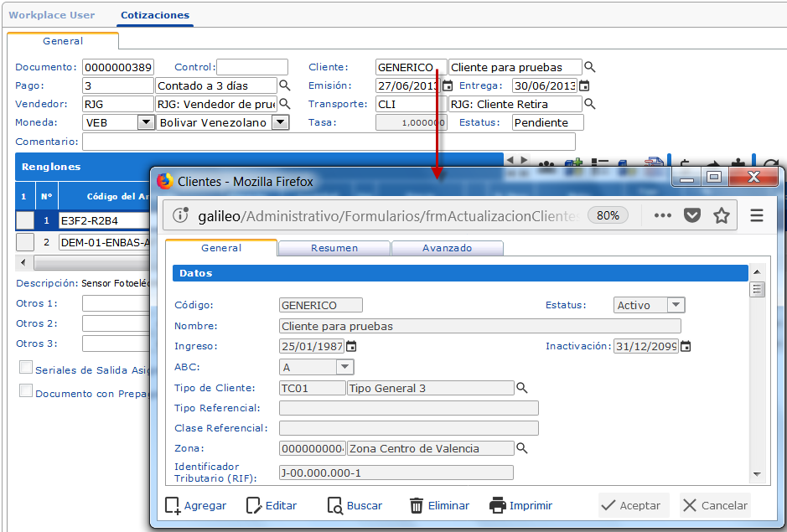Expand the Moneda VEB dropdown
Viewport: 787px width, 532px height.
click(x=145, y=122)
